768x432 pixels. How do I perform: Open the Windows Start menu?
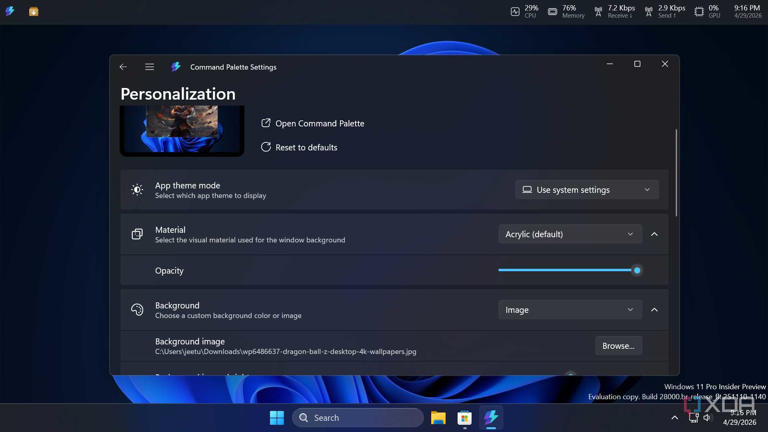point(277,418)
